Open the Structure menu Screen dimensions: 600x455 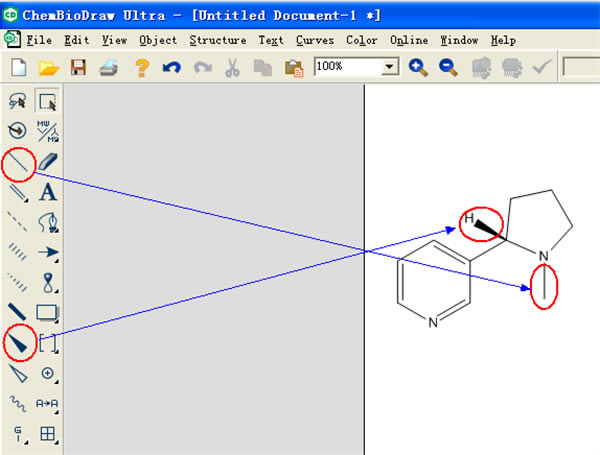tap(217, 40)
